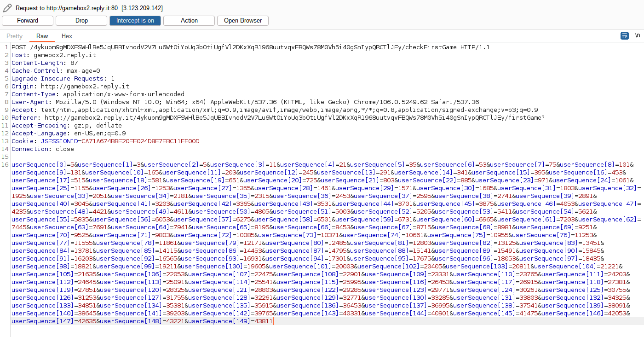Click the pencil edit icon beside request title
The height and width of the screenshot is (337, 644).
click(7, 8)
